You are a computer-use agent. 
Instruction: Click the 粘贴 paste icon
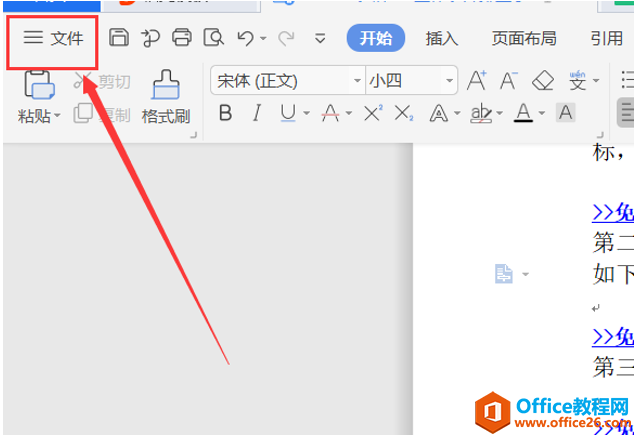pyautogui.click(x=39, y=85)
